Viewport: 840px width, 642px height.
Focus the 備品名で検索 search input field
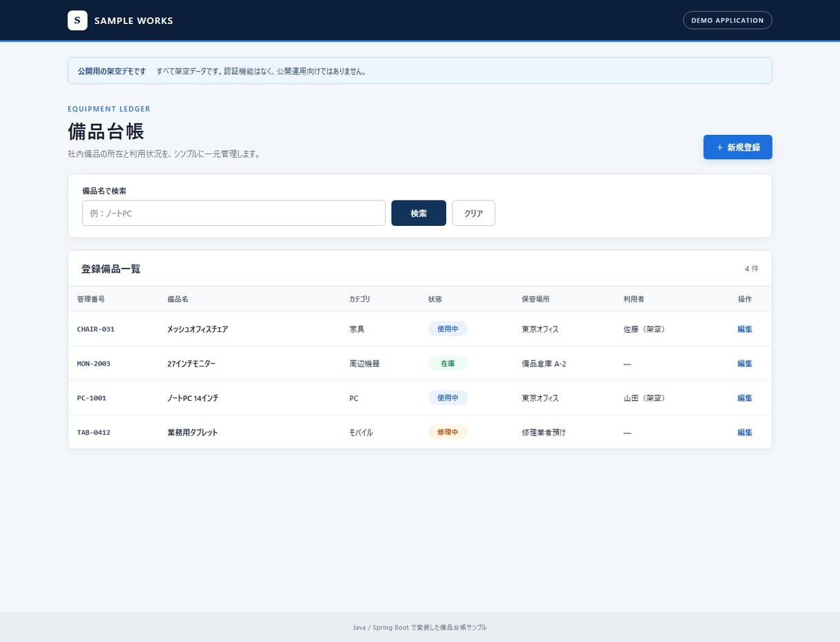click(233, 213)
